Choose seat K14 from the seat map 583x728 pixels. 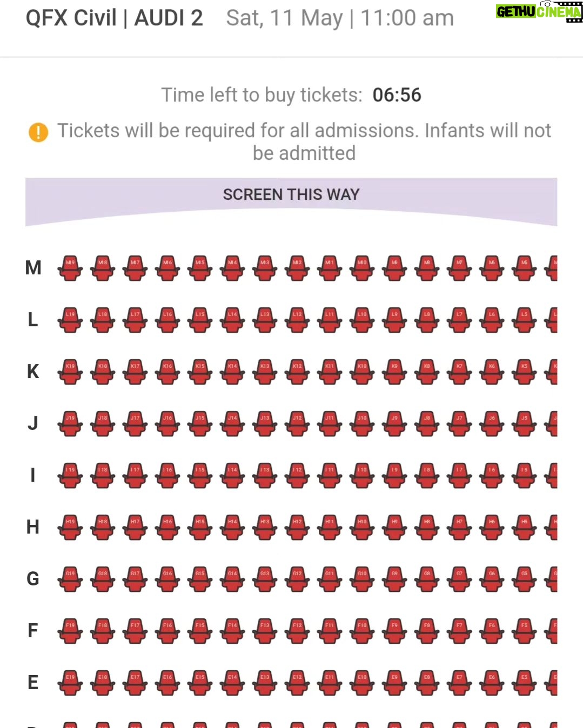[232, 372]
